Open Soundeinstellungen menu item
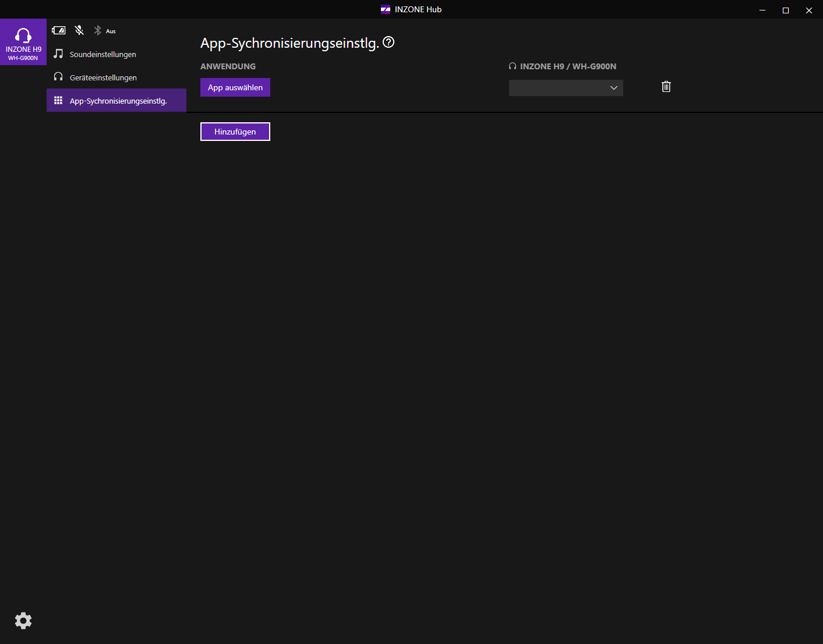Image resolution: width=823 pixels, height=644 pixels. pos(116,54)
